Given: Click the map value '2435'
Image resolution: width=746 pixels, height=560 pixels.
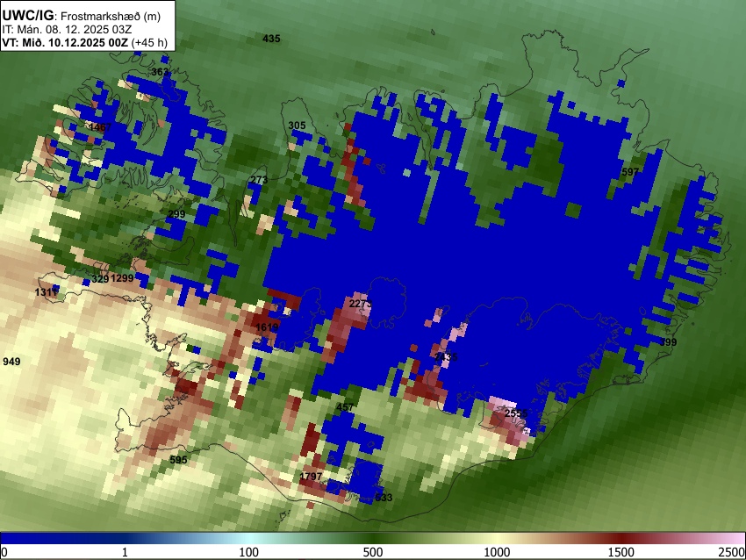Looking at the screenshot, I should point(446,357).
